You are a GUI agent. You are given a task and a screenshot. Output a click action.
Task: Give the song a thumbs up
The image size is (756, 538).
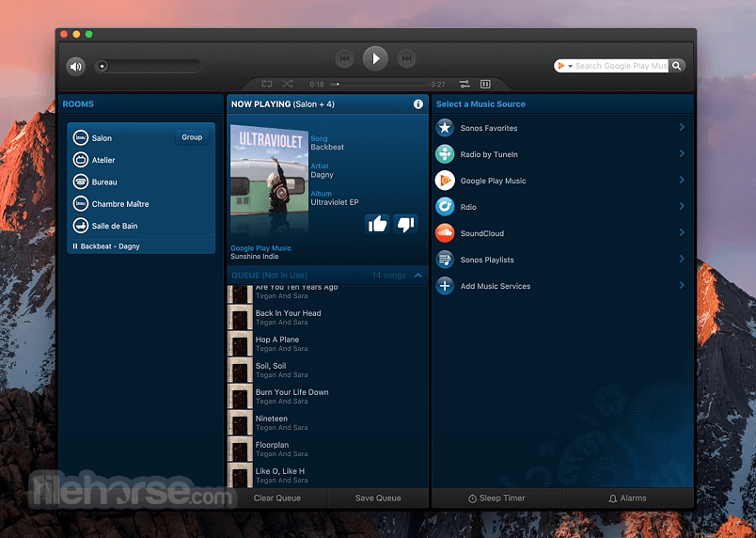pos(377,224)
